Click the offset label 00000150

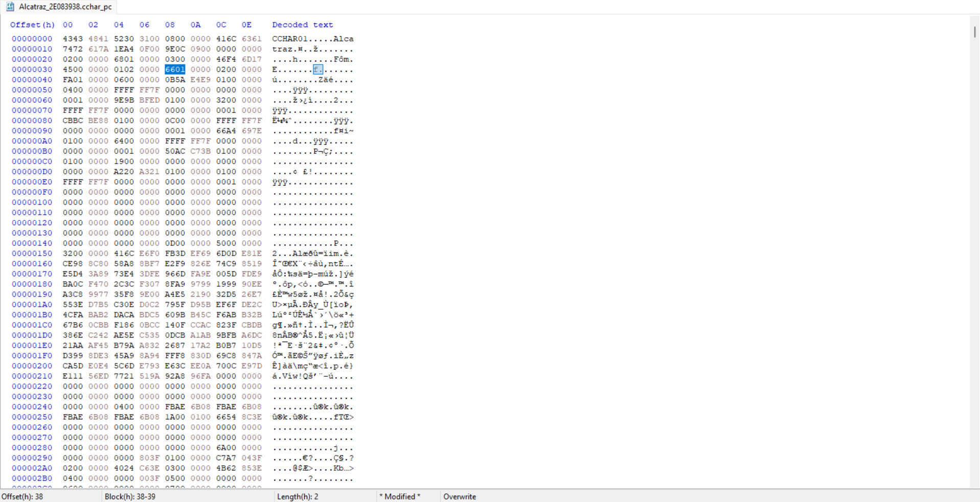click(x=32, y=254)
